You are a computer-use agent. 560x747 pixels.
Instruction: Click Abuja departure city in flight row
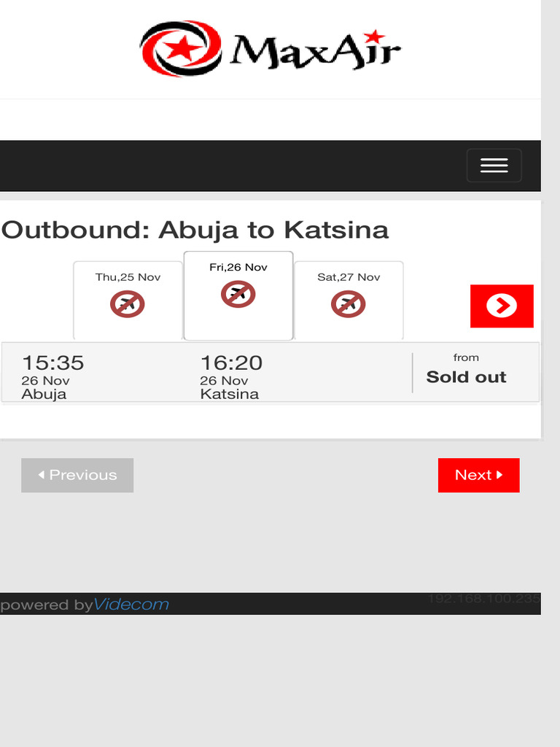(x=44, y=394)
